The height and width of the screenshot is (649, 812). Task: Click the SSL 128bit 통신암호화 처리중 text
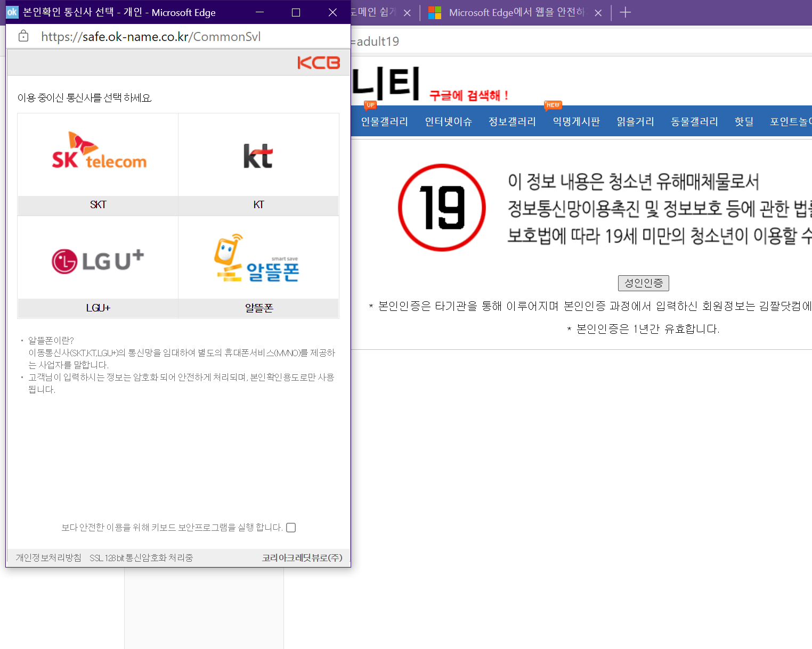[x=141, y=557]
